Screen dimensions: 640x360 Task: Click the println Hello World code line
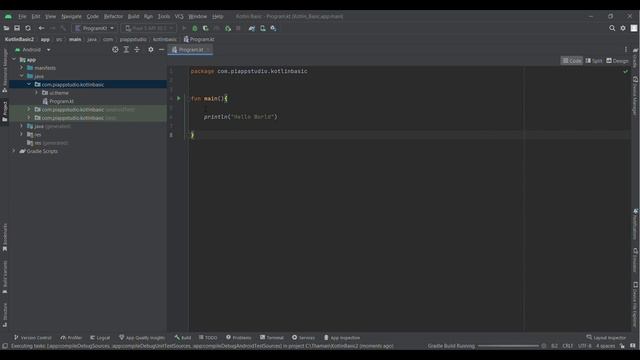pyautogui.click(x=240, y=117)
